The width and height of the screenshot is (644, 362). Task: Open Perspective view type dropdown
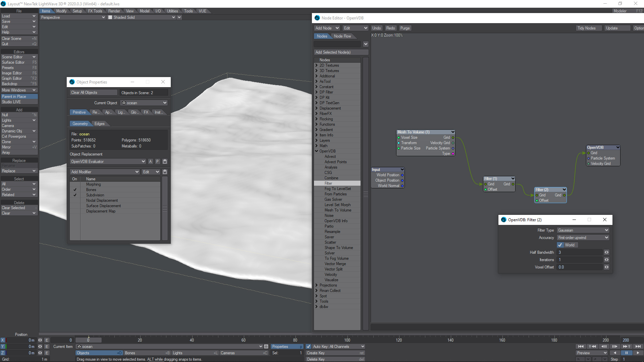click(x=73, y=17)
